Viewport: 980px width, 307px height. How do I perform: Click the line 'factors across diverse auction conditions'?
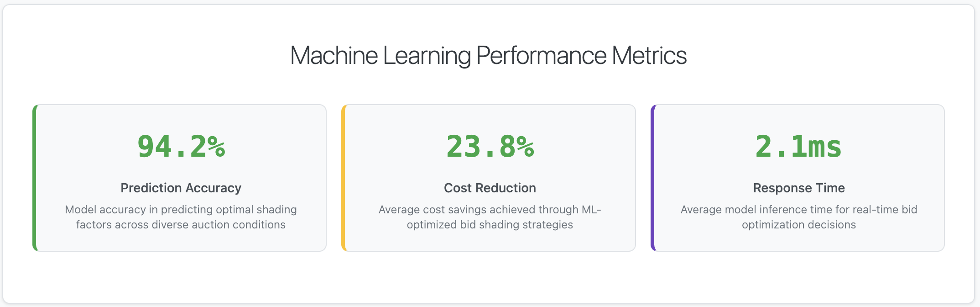181,225
